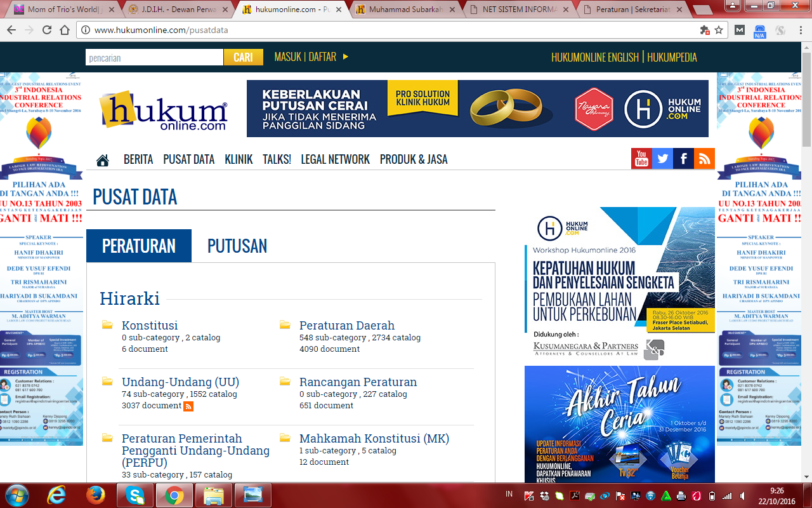The image size is (812, 508).
Task: Click the new tab button after the last tab
Action: click(702, 10)
